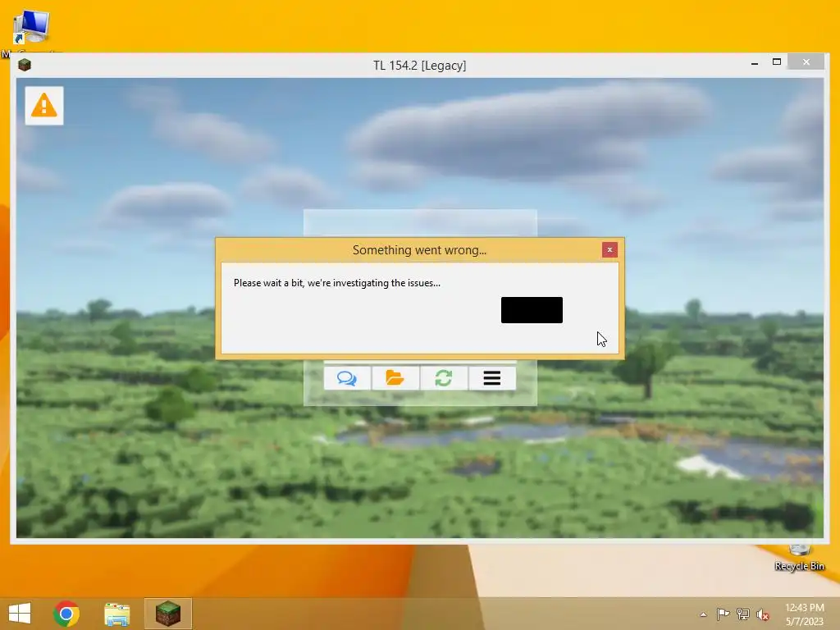The height and width of the screenshot is (630, 840).
Task: Click the 'Something went wrong...' dialog title
Action: (419, 250)
